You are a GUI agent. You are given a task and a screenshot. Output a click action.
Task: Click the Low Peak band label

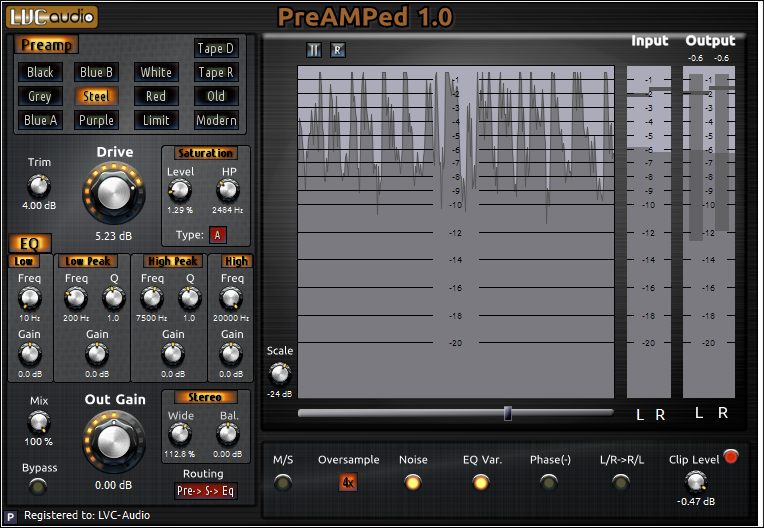tap(88, 261)
